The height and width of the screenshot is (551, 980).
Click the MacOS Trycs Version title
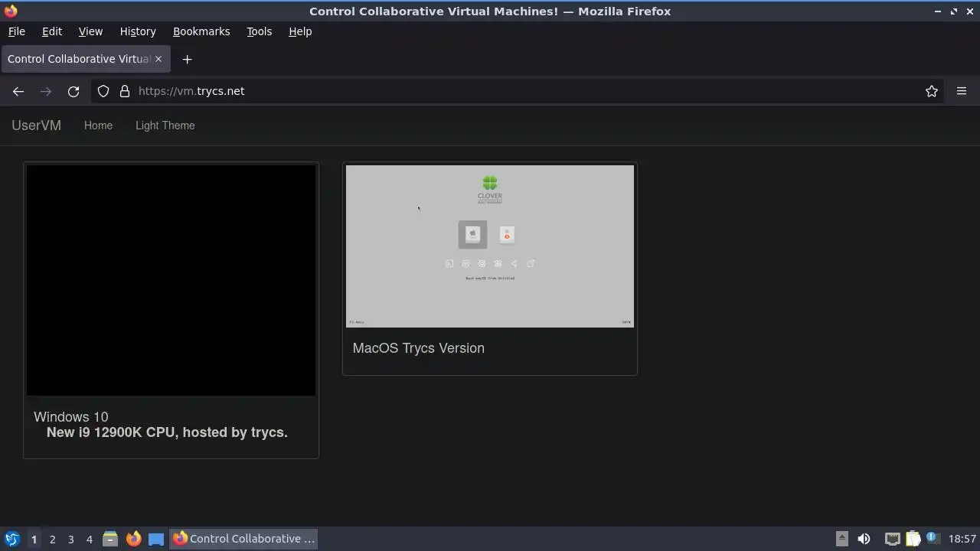[418, 348]
